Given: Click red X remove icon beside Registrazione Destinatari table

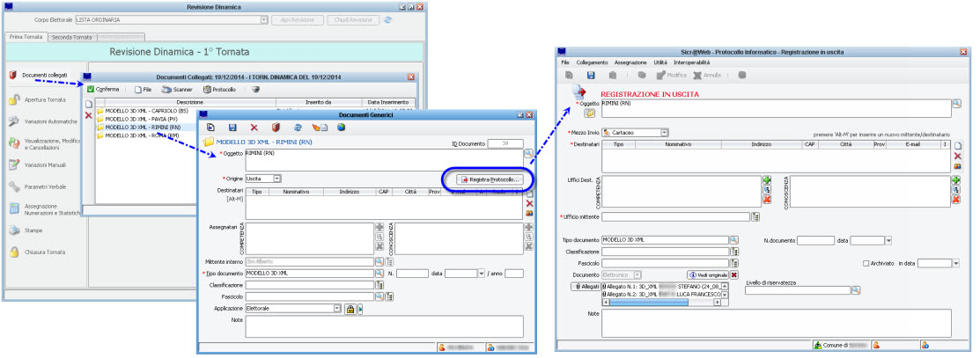Looking at the screenshot, I should pos(957,156).
